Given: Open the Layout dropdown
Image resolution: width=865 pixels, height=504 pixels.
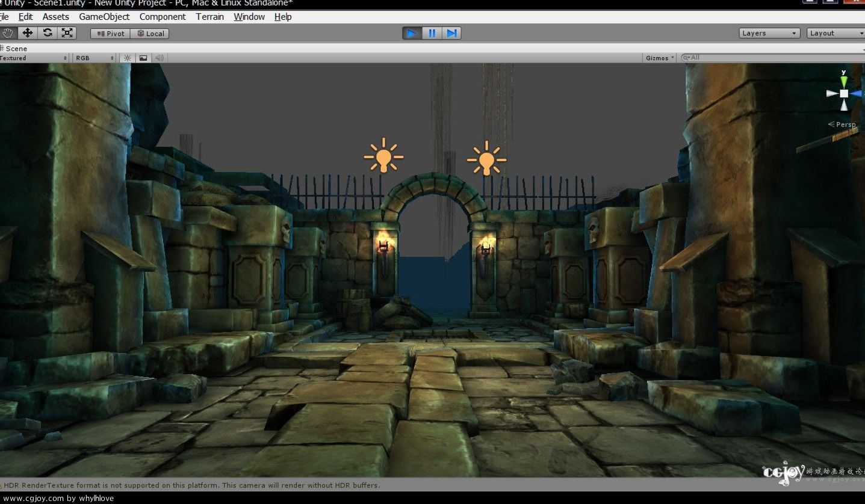Looking at the screenshot, I should (x=836, y=33).
